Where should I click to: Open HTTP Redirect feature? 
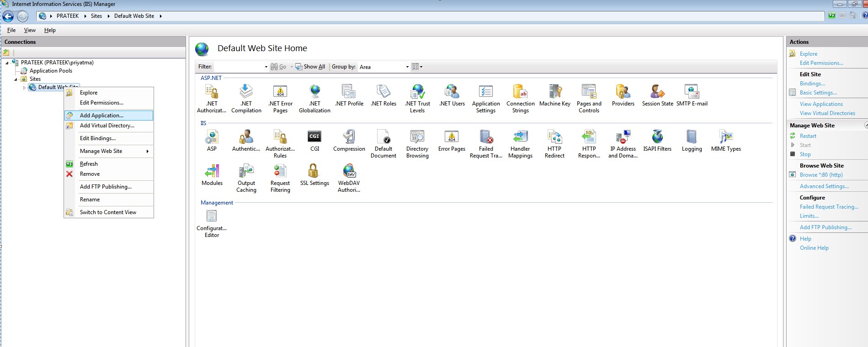pyautogui.click(x=554, y=143)
